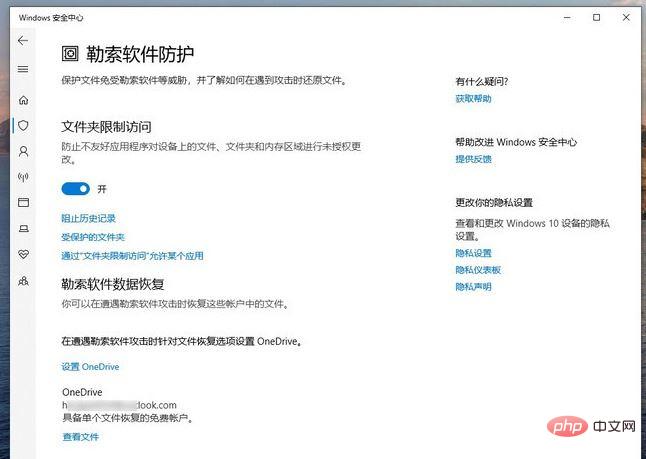Image resolution: width=646 pixels, height=459 pixels.
Task: Open app and browser control icon
Action: coord(23,202)
